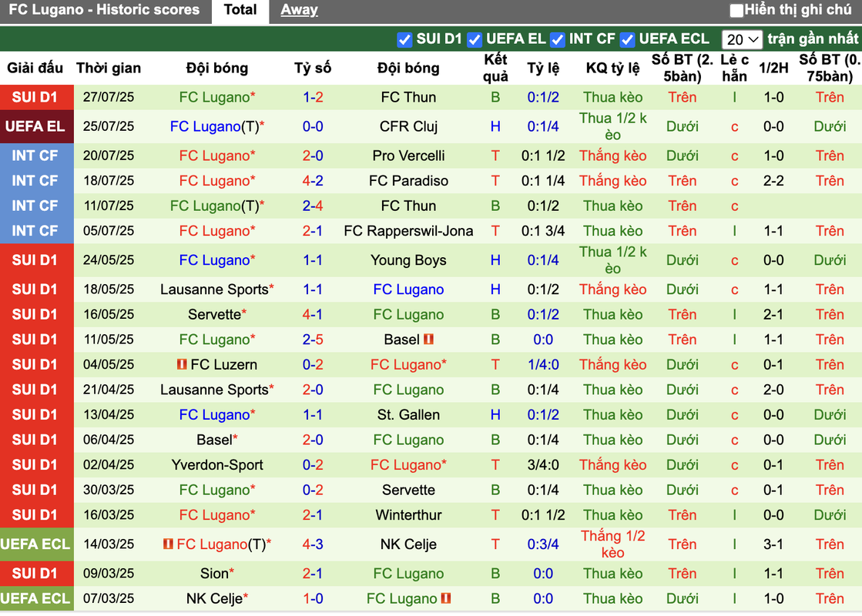862x616 pixels.
Task: Open FC Thun team on 27/07/25 row
Action: tap(408, 97)
